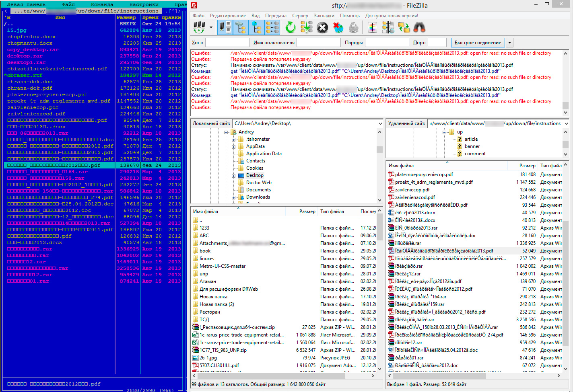Click the Disconnect from server icon
The width and height of the screenshot is (573, 392).
coord(338,27)
